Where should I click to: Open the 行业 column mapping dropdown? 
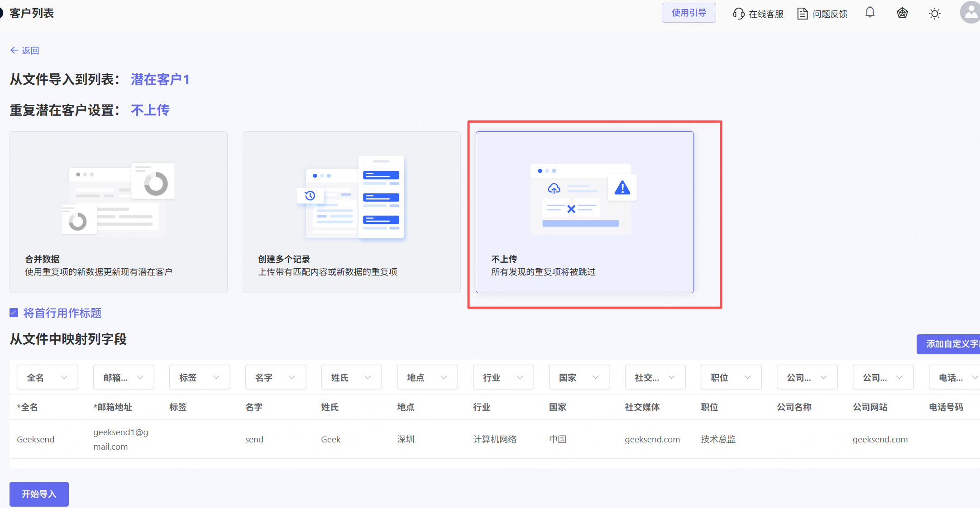[503, 377]
